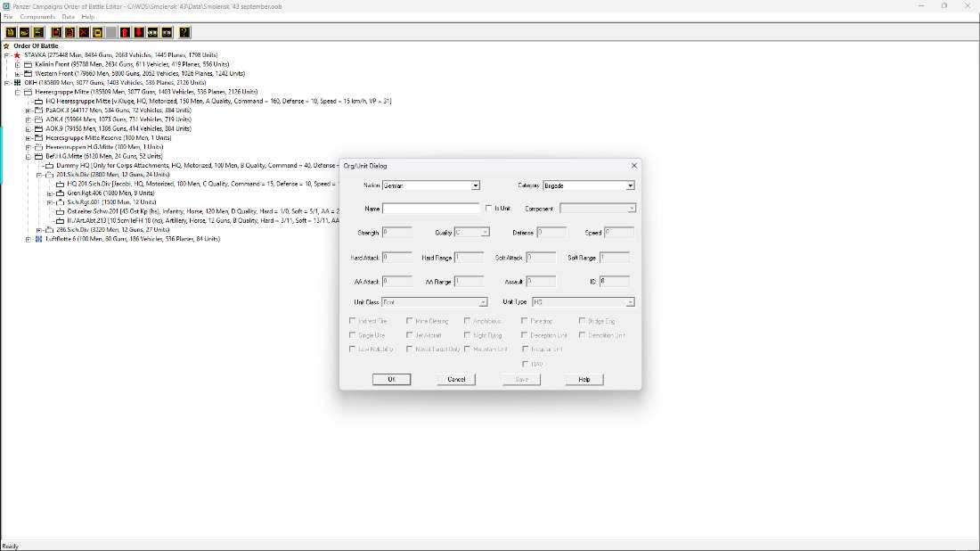The image size is (980, 551).
Task: Click the Edit component toolbar icon
Action: (x=70, y=32)
